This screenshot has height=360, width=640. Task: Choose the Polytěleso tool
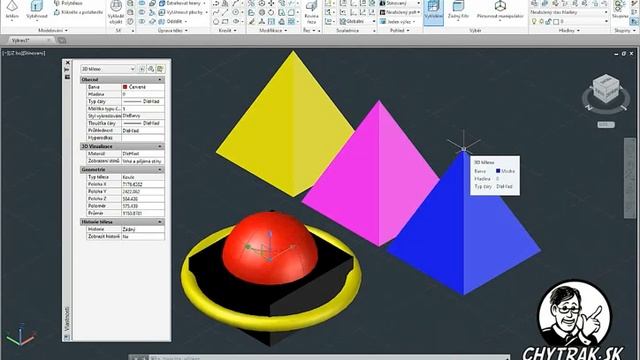(x=69, y=3)
